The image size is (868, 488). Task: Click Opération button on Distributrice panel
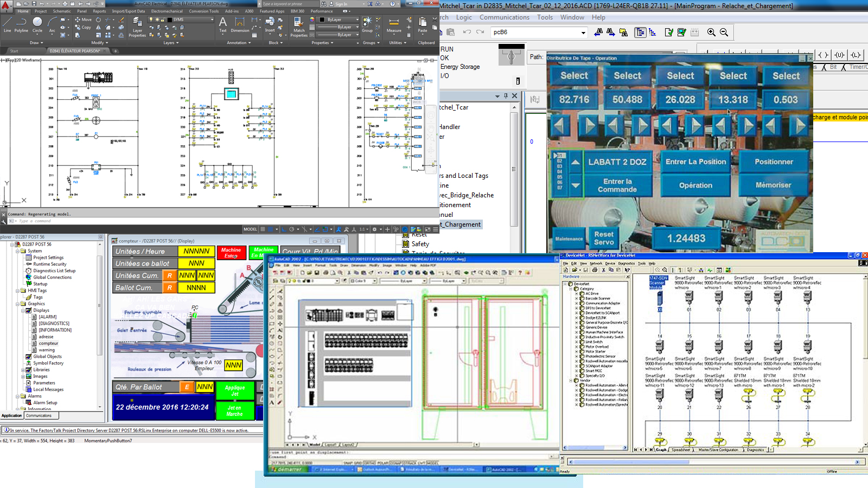(x=695, y=185)
